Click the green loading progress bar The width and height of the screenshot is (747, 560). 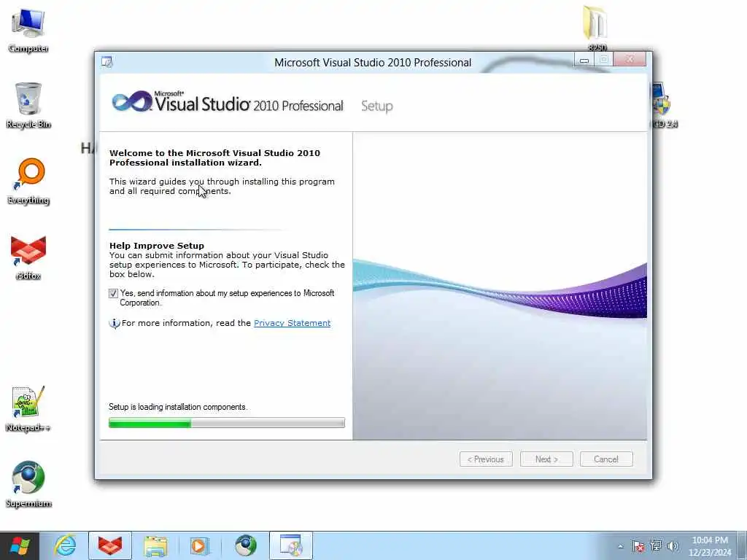pyautogui.click(x=227, y=422)
